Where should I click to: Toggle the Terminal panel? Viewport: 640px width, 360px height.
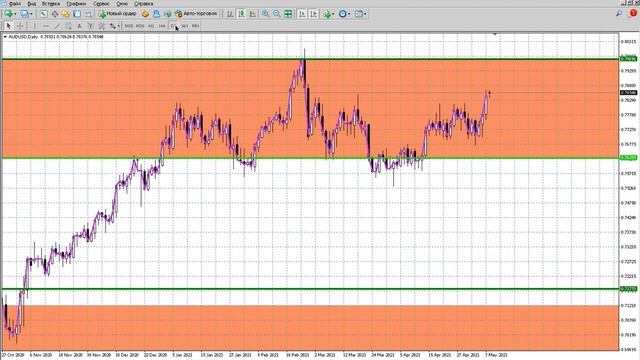tap(77, 14)
